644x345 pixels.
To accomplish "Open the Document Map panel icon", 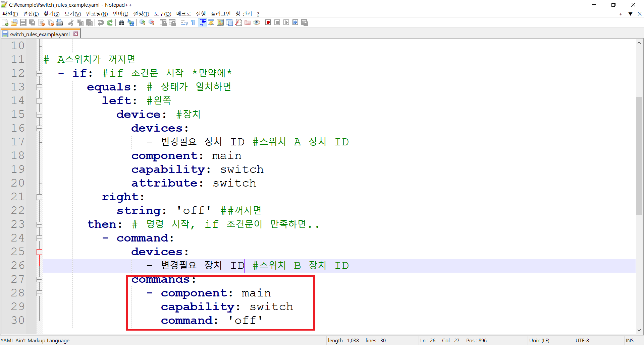I will coord(220,22).
